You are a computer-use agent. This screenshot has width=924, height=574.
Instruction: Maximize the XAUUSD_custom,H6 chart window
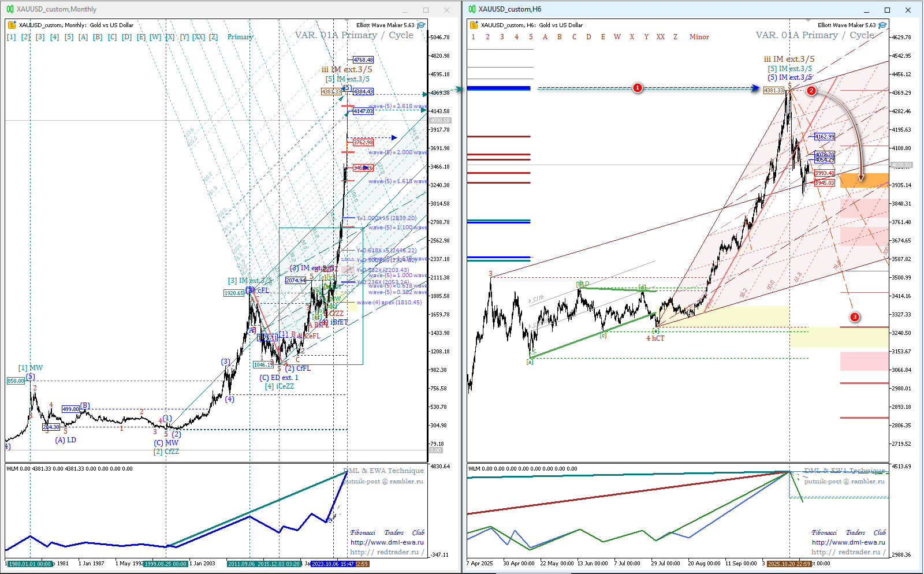click(x=887, y=10)
